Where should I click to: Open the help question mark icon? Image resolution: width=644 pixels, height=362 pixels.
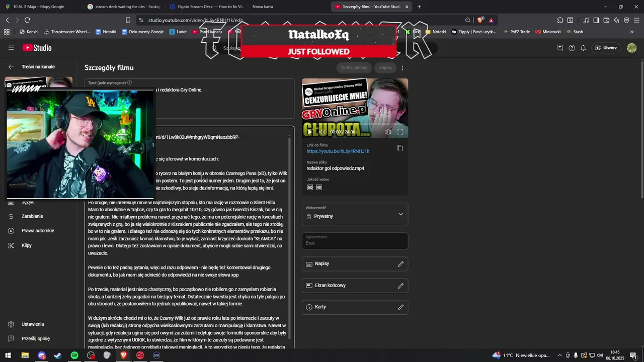[572, 48]
